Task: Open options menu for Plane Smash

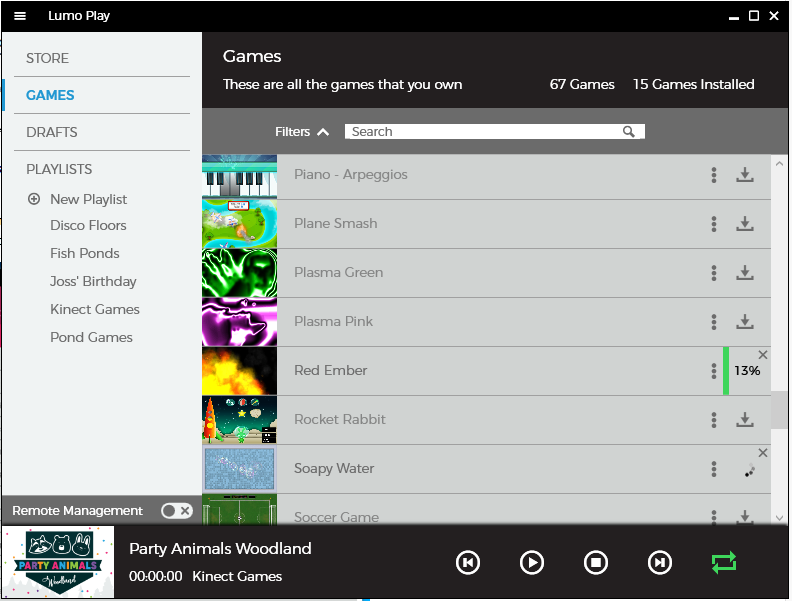Action: 714,224
